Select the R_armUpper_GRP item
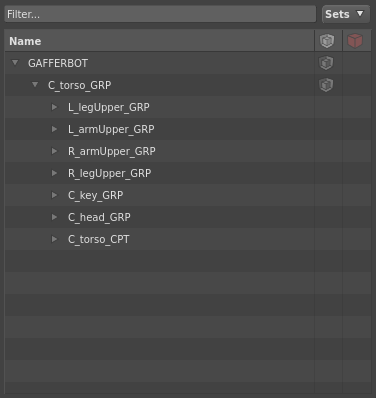 click(112, 151)
